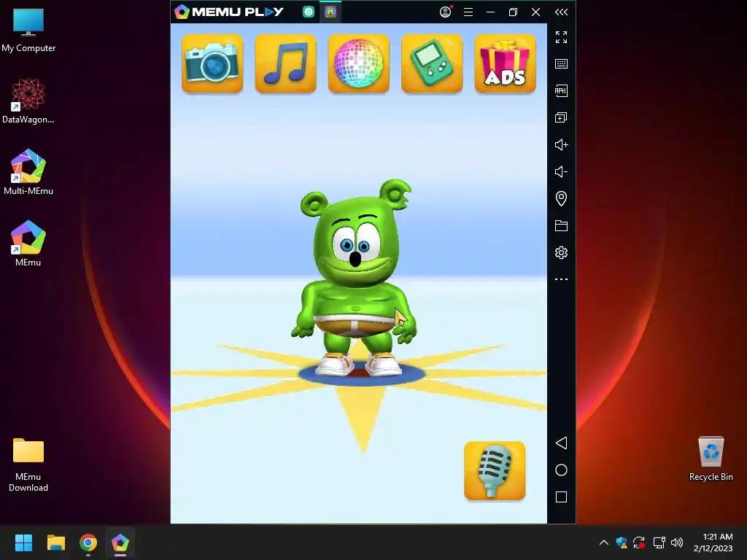Collapse the MEmu sidebar with arrows
The height and width of the screenshot is (560, 747).
click(x=561, y=12)
